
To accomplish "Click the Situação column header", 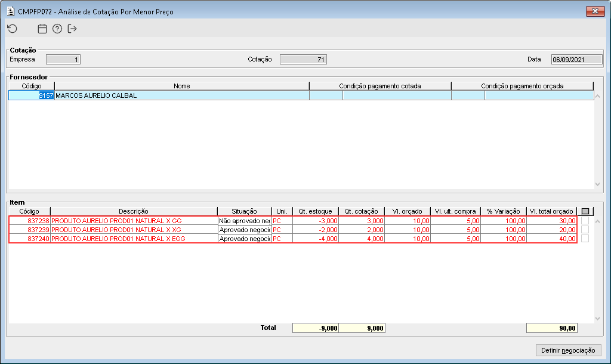I will coord(244,211).
